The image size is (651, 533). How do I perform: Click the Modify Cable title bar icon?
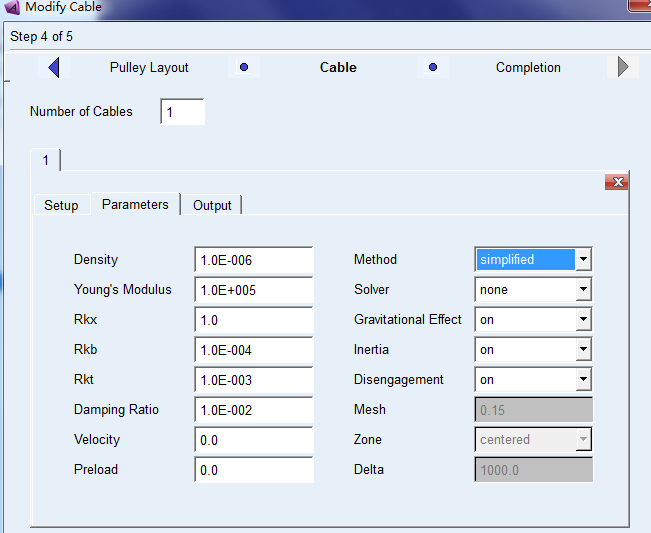pos(12,7)
